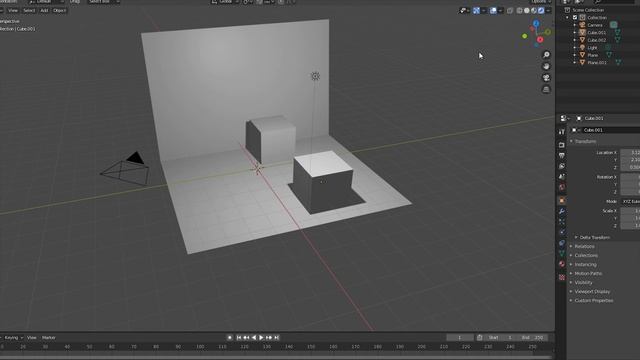Open the Object menu in viewport header

click(x=59, y=10)
